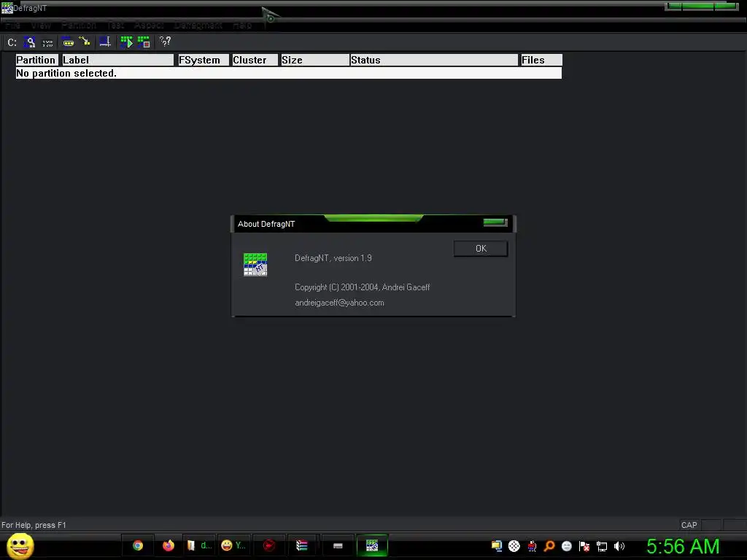Viewport: 747px width, 560px height.
Task: Start defragmentation with the green play icon
Action: coord(126,42)
